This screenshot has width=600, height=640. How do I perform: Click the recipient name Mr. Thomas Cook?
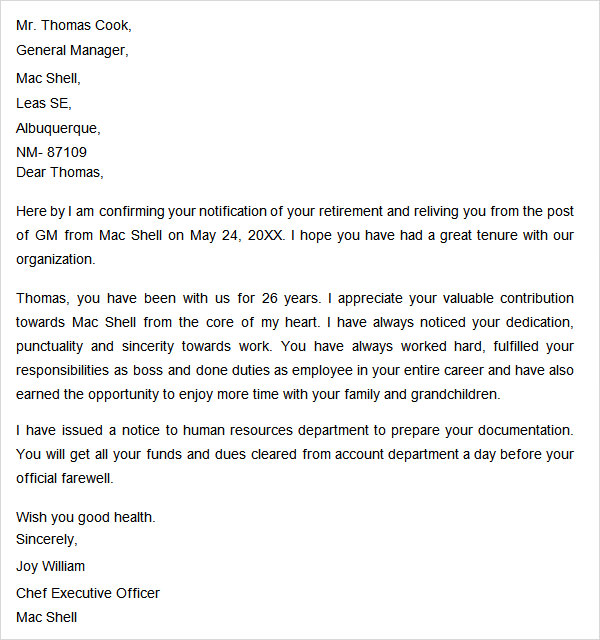73,25
